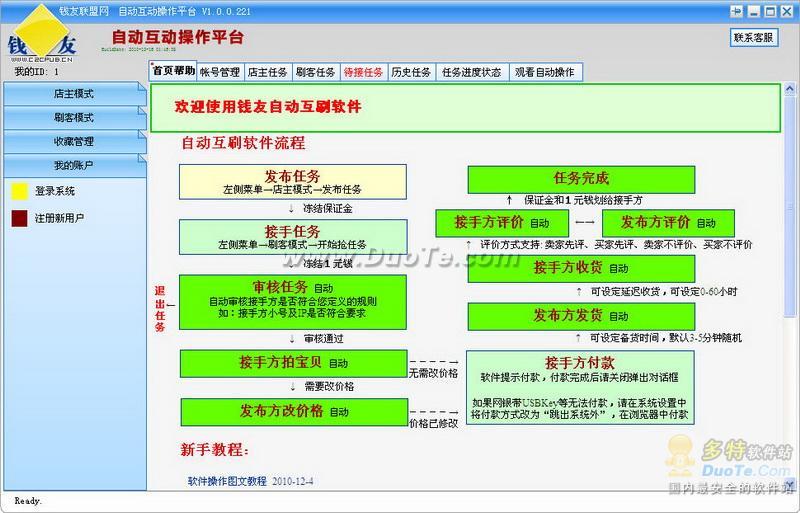
Task: Expand the 店主模式 sidebar section
Action: [x=74, y=94]
